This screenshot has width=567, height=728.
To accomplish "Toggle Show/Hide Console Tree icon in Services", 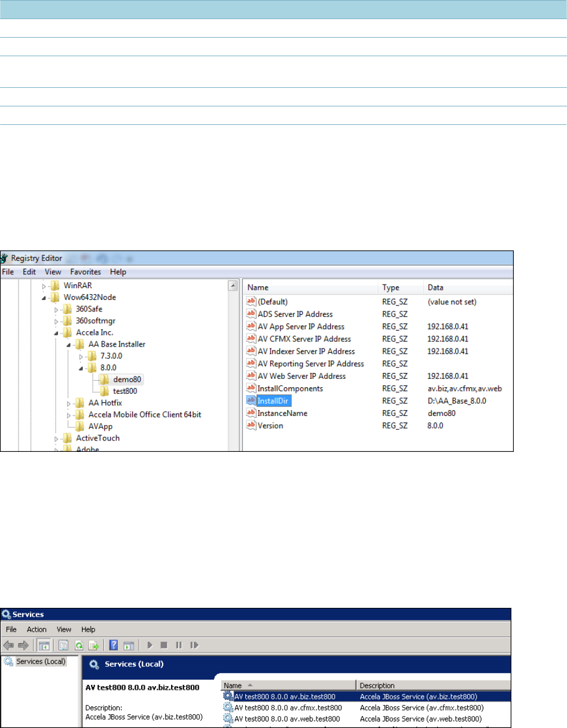I will [44, 646].
